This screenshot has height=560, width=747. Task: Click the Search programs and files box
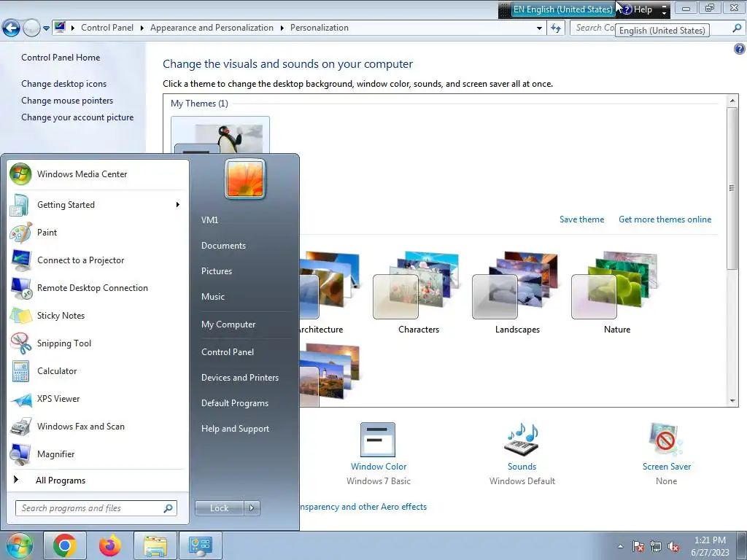pyautogui.click(x=96, y=508)
